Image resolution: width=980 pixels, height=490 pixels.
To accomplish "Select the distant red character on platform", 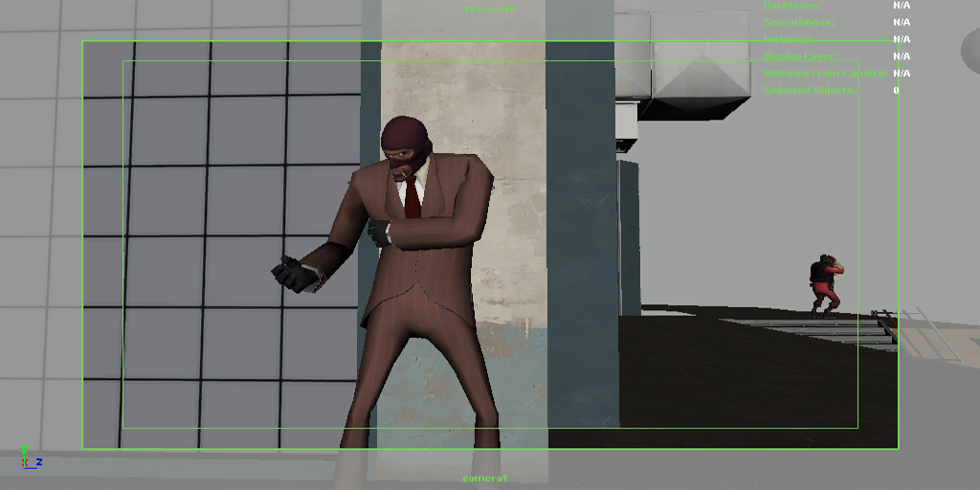I will coord(826,285).
